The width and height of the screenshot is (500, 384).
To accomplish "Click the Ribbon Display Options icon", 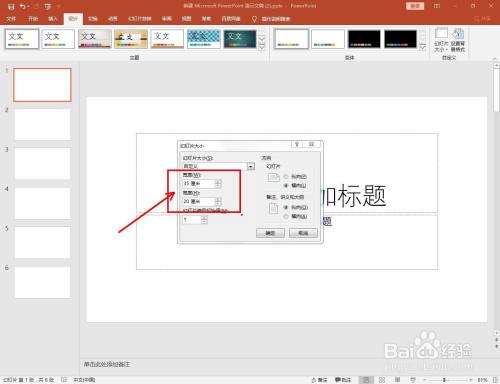I will 437,6.
